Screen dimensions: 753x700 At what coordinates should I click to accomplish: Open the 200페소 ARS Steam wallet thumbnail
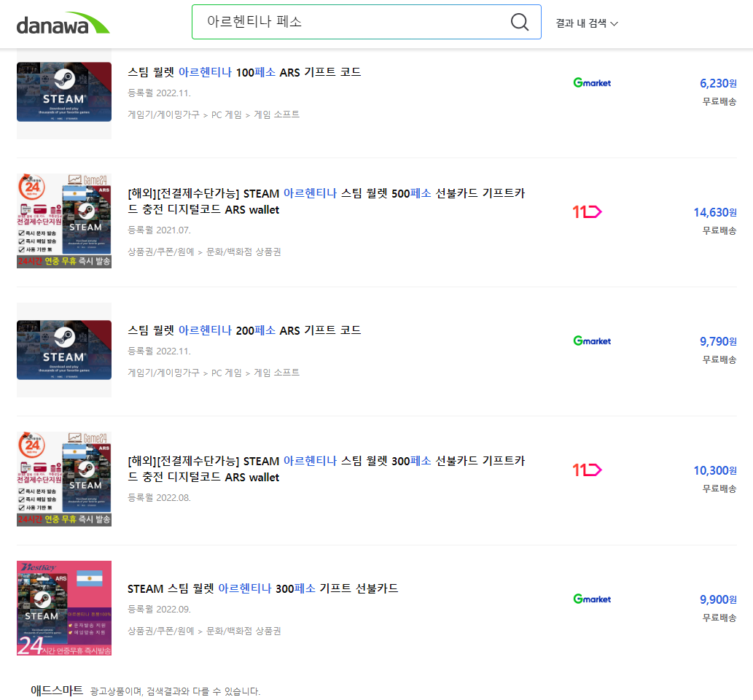64,350
